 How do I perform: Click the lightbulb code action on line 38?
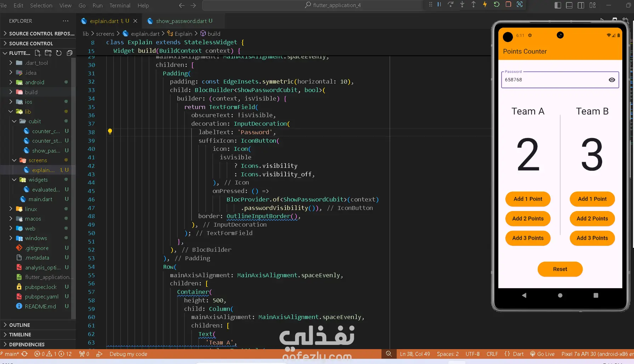click(110, 131)
